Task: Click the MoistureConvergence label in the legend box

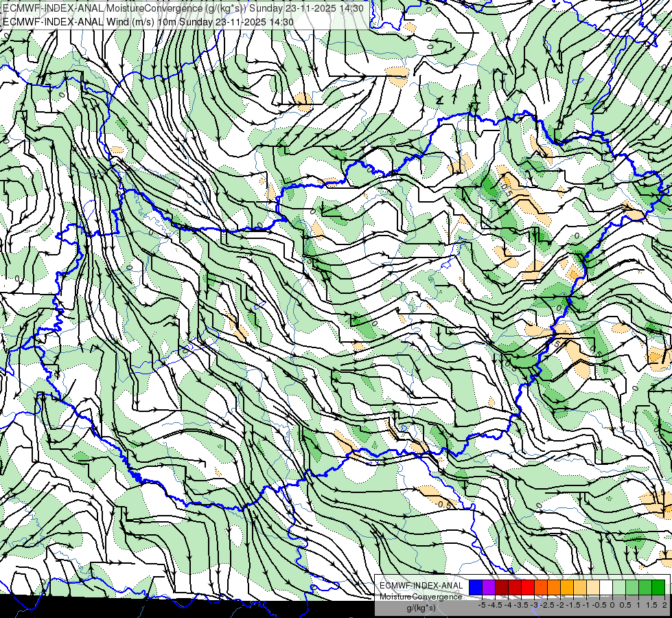Action: pyautogui.click(x=421, y=597)
